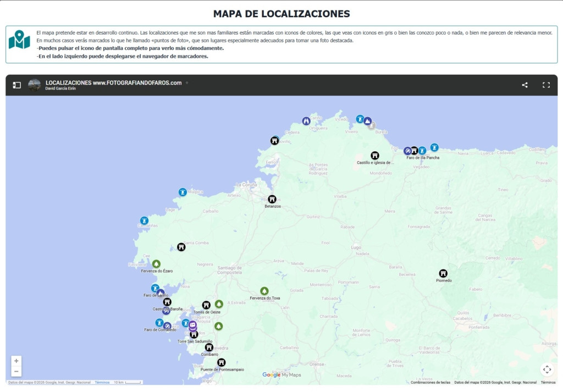Select Faro de Illa Pancha lighthouse marker
The image size is (563, 392).
(422, 151)
